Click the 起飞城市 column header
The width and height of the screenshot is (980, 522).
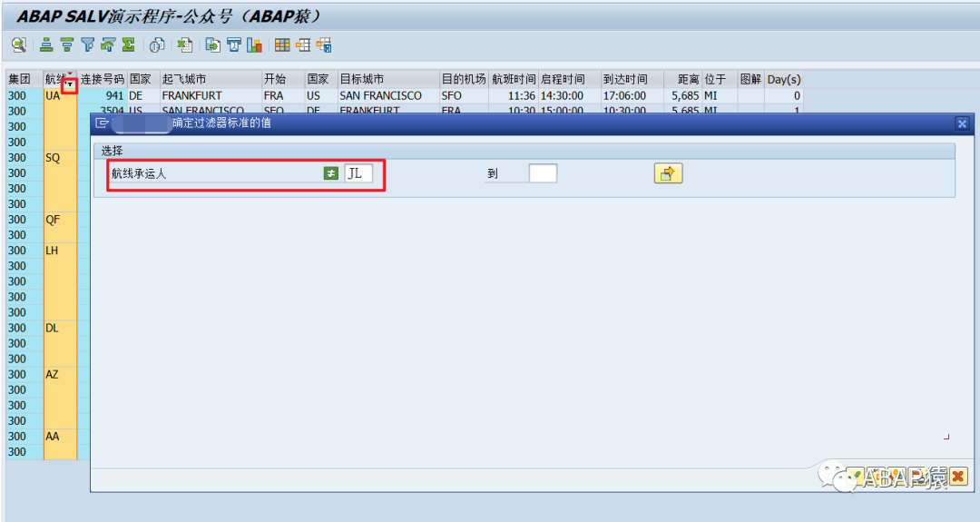pos(211,79)
